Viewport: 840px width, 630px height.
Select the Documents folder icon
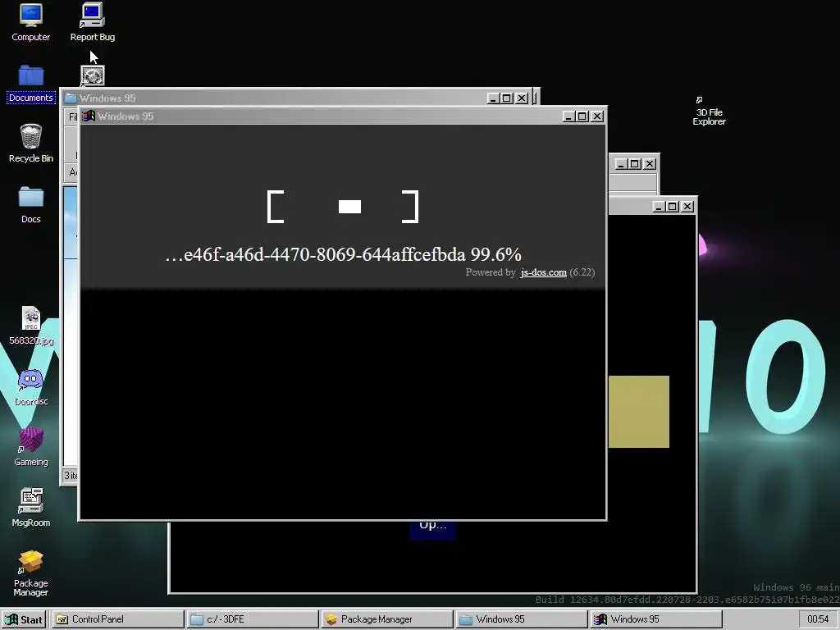(x=30, y=84)
